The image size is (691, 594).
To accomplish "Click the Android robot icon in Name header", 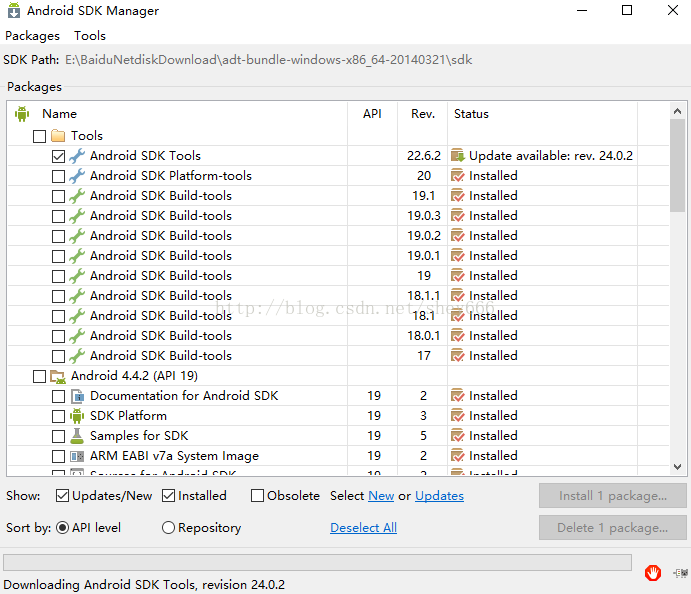I will point(22,114).
